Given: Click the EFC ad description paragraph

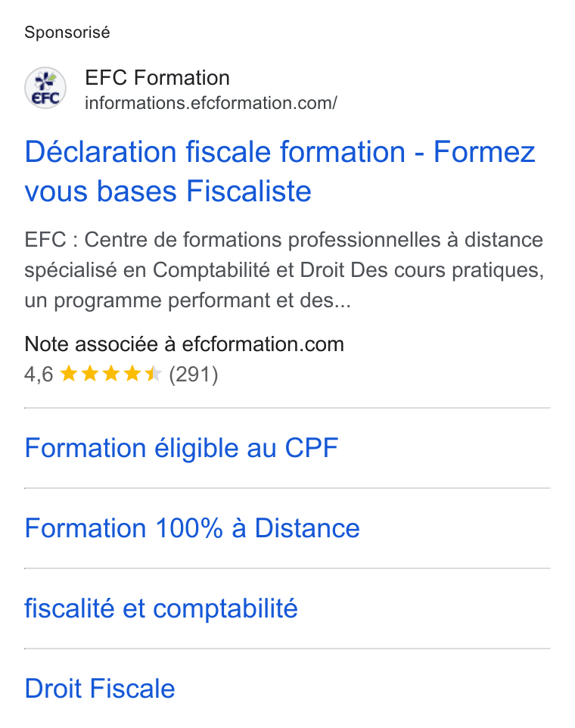Looking at the screenshot, I should point(284,270).
